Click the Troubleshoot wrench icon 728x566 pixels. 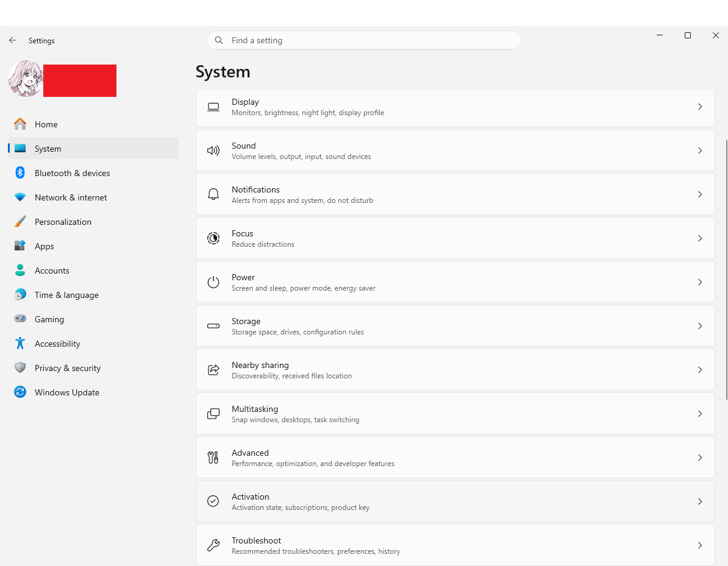tap(213, 545)
